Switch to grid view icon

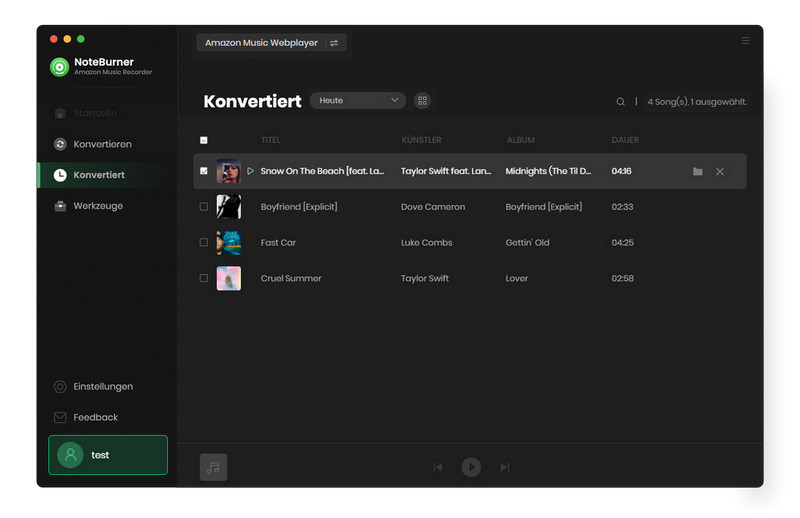[422, 101]
